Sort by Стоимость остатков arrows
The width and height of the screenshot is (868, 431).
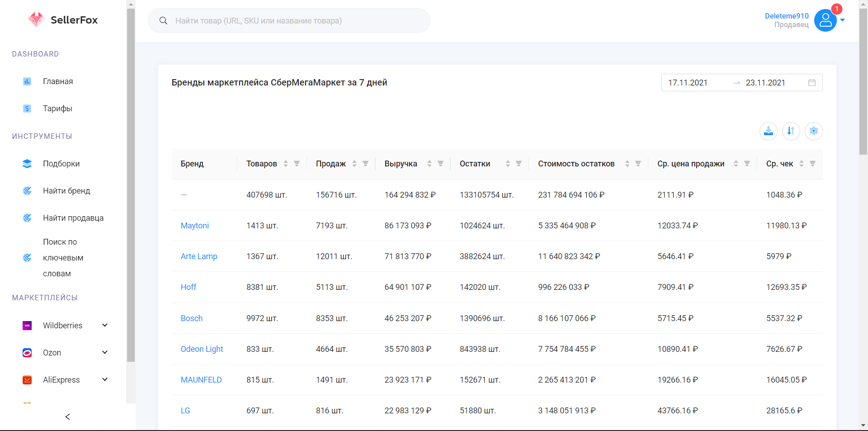[x=627, y=164]
